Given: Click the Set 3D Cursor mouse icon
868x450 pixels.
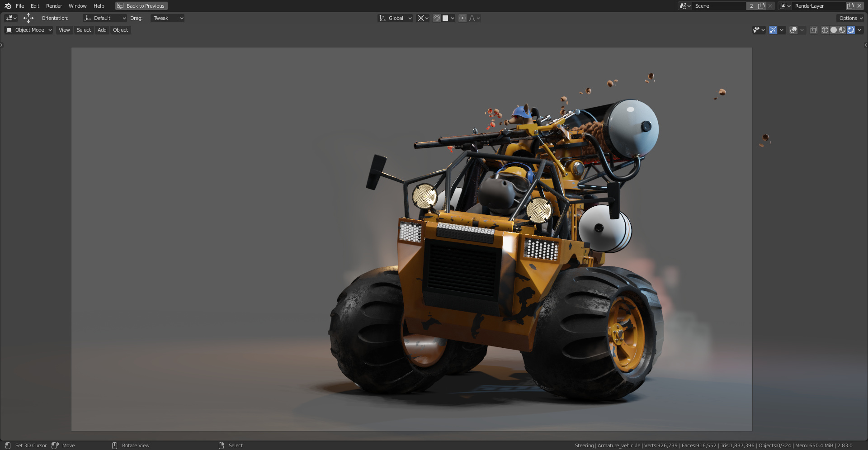Looking at the screenshot, I should 8,445.
